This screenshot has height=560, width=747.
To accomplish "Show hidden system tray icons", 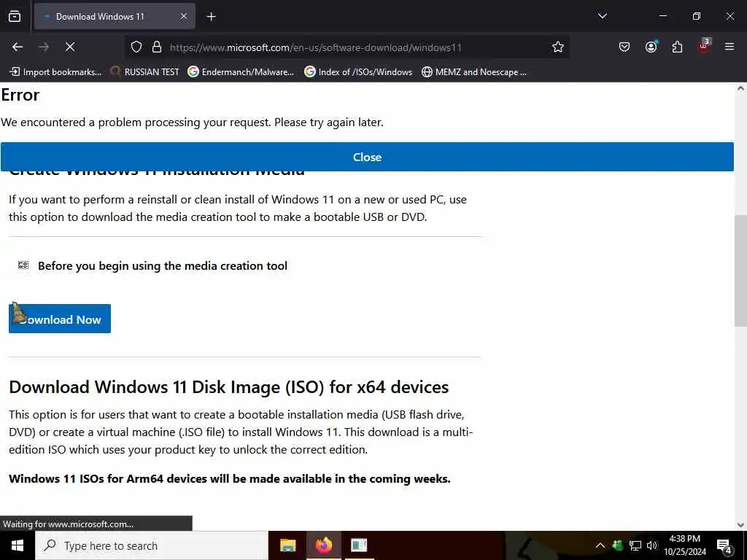I will pos(600,545).
